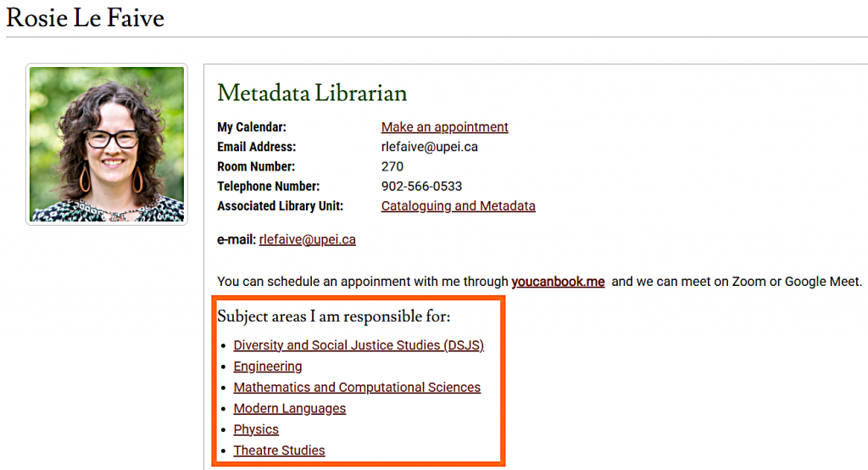Click the Make an appointment link
868x470 pixels.
[444, 127]
